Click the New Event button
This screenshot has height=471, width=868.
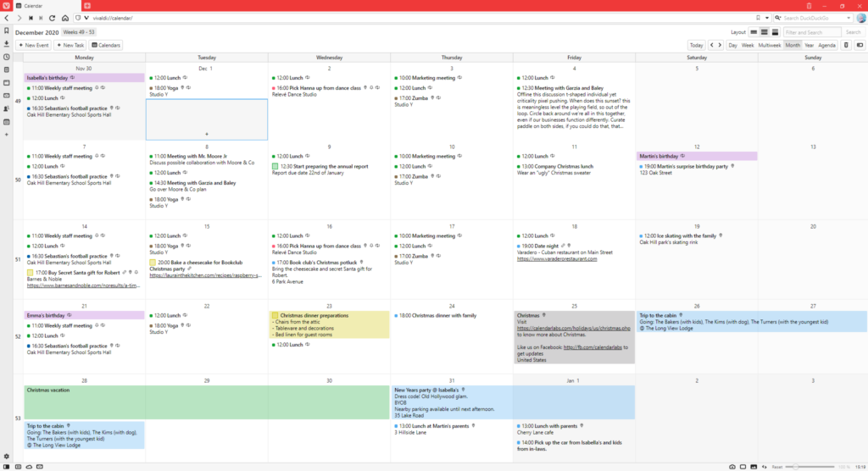pos(34,46)
